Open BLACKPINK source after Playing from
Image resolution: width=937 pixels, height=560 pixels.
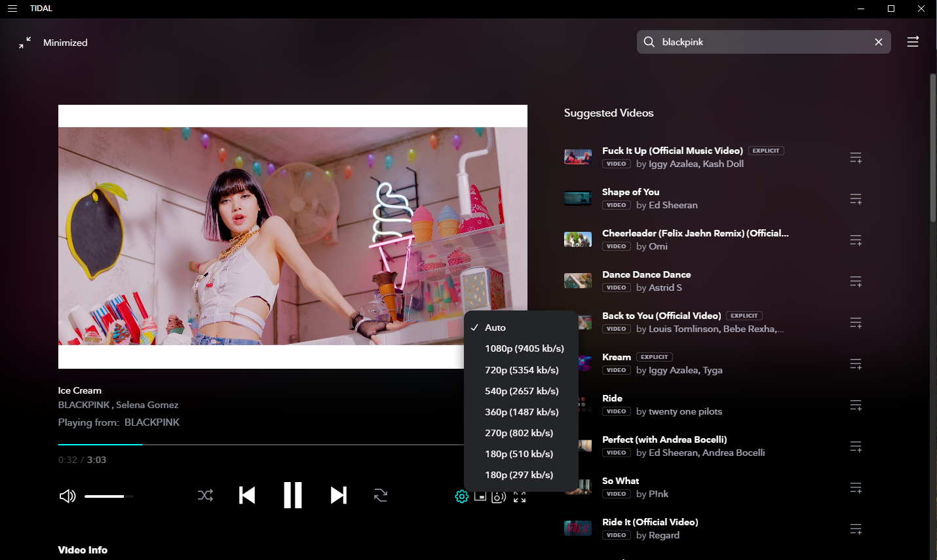[152, 422]
